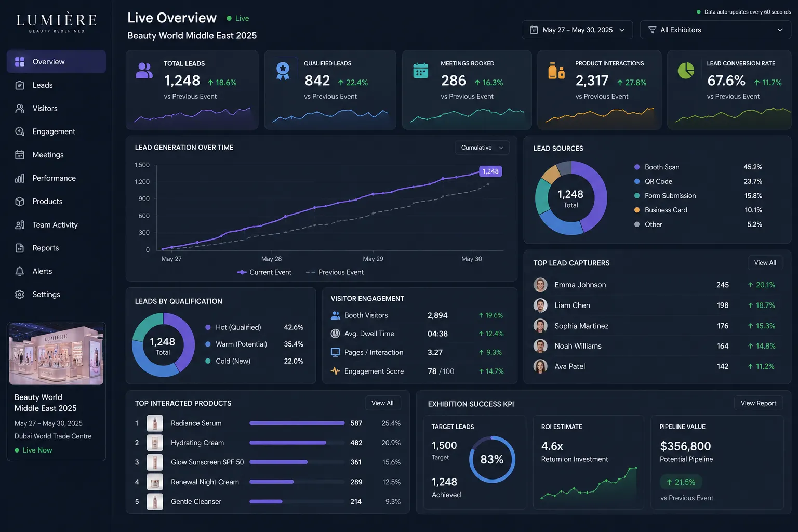This screenshot has height=532, width=798.
Task: Click the Radiance Serum progress bar
Action: 297,423
